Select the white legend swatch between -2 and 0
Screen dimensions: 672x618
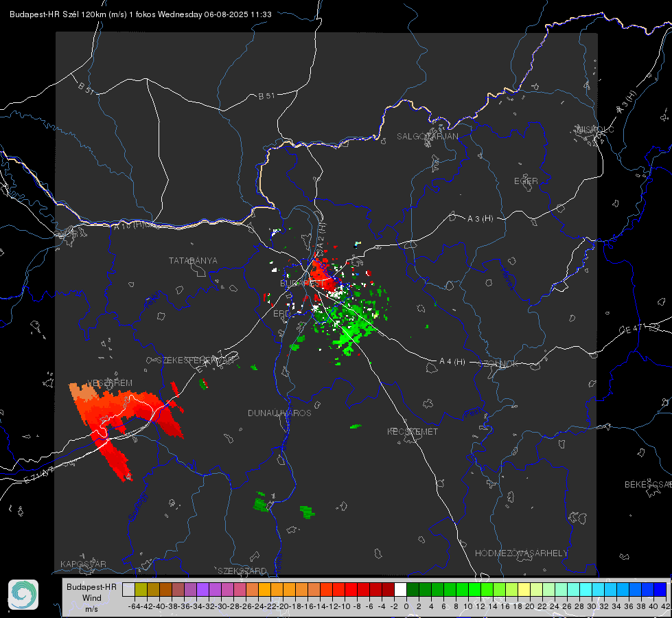coord(400,589)
